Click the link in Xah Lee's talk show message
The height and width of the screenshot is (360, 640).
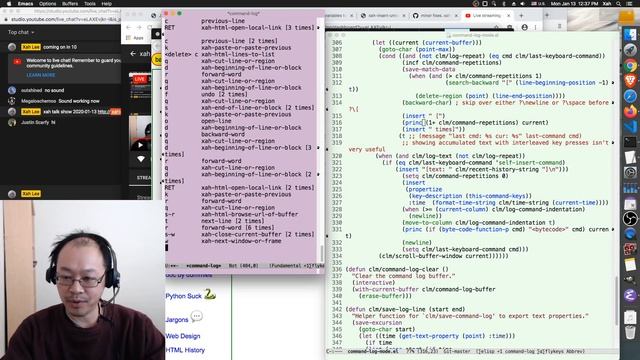click(108, 111)
